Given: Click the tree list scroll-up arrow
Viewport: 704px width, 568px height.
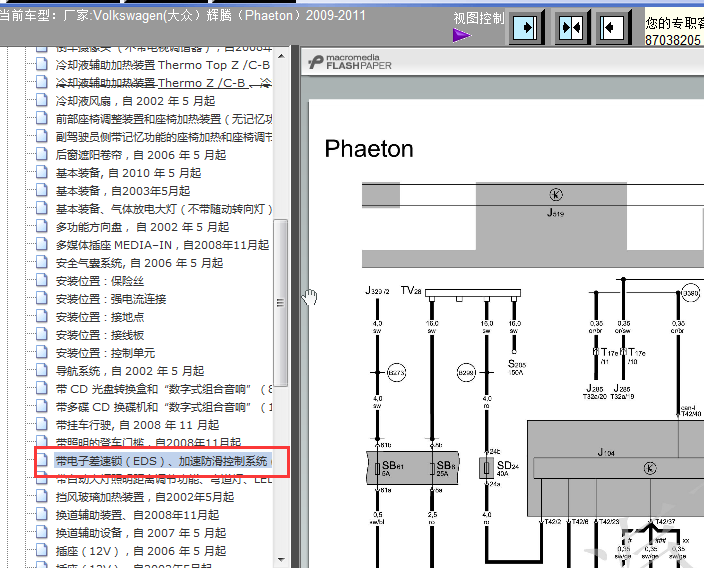Looking at the screenshot, I should [281, 56].
